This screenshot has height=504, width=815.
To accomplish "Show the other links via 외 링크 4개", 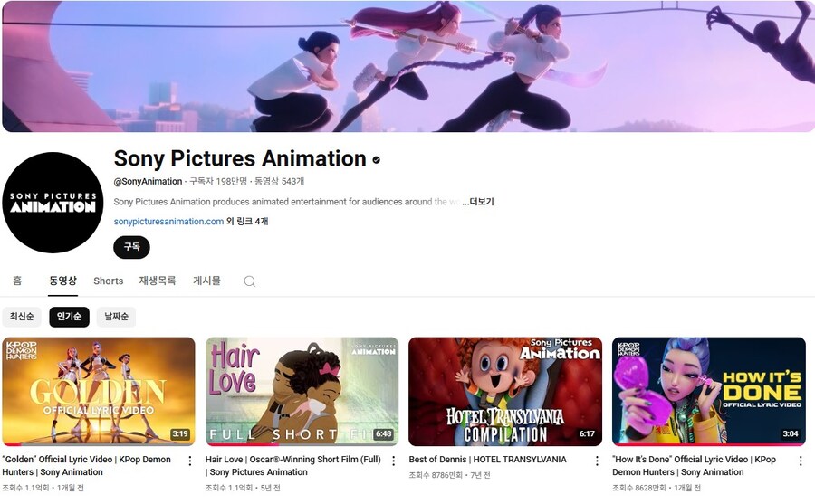I will tap(247, 222).
